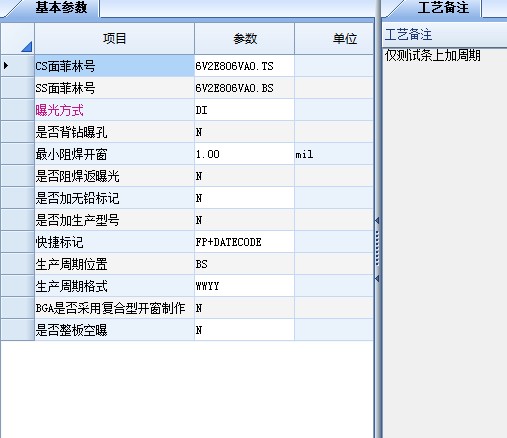This screenshot has width=507, height=438.
Task: Select the 生产周期格式 WWYY cell
Action: coord(244,286)
